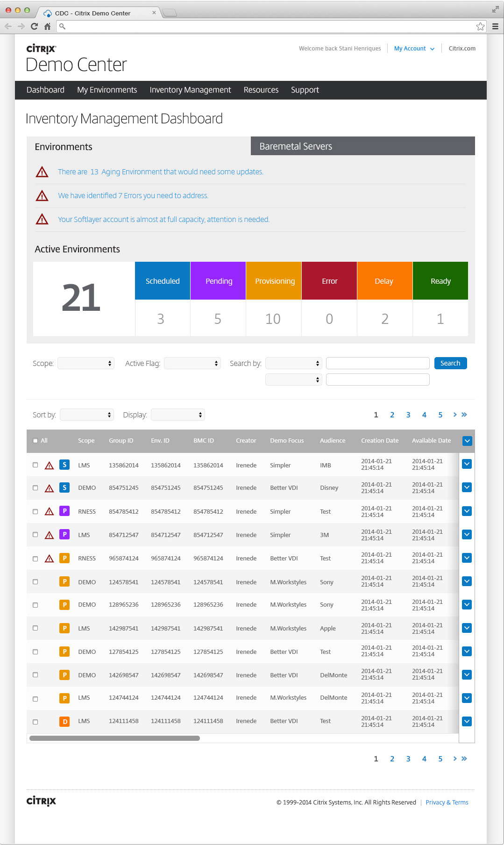Expand the My Account menu

point(414,49)
